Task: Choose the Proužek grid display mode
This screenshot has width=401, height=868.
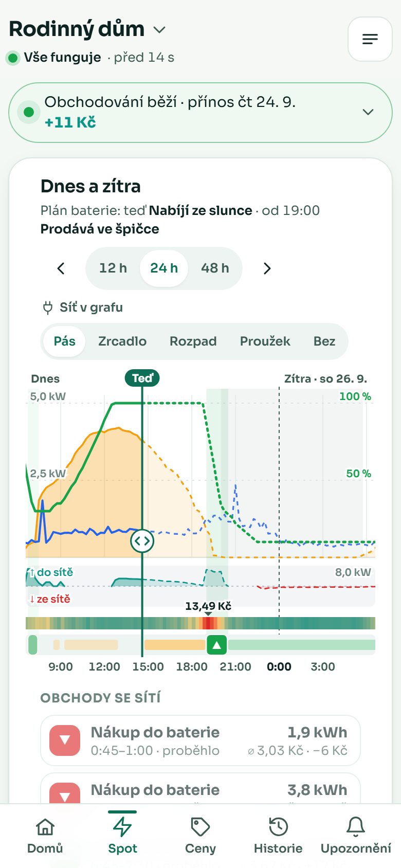Action: point(265,341)
